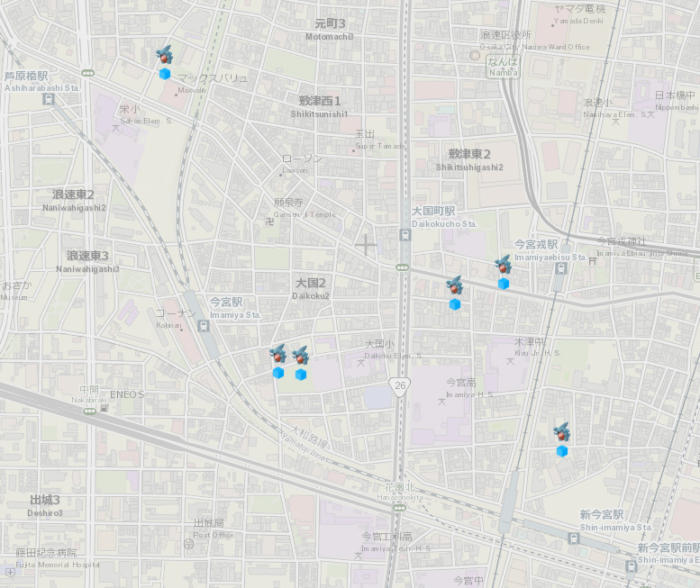Click the Naniwahigashi3 district label

(87, 261)
